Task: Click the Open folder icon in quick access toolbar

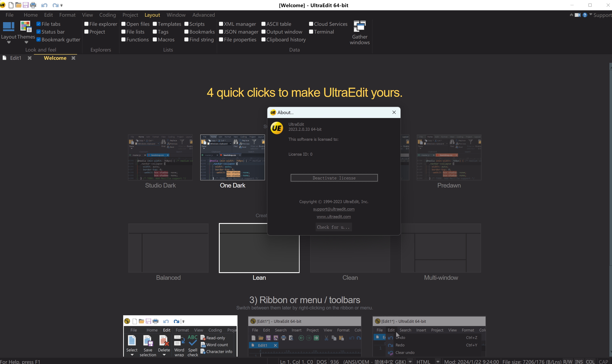Action: click(x=18, y=5)
